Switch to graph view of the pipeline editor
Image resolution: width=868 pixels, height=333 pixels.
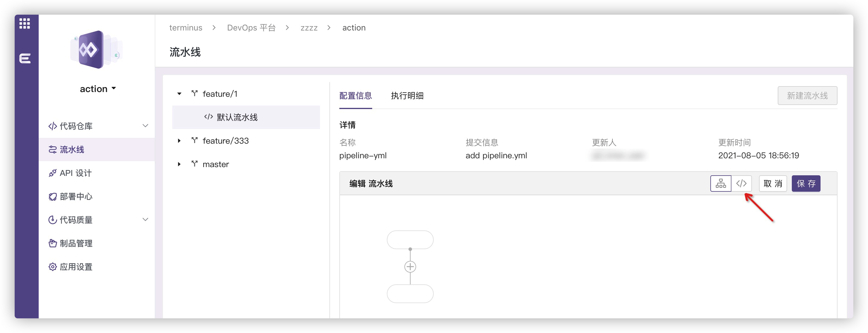click(721, 183)
